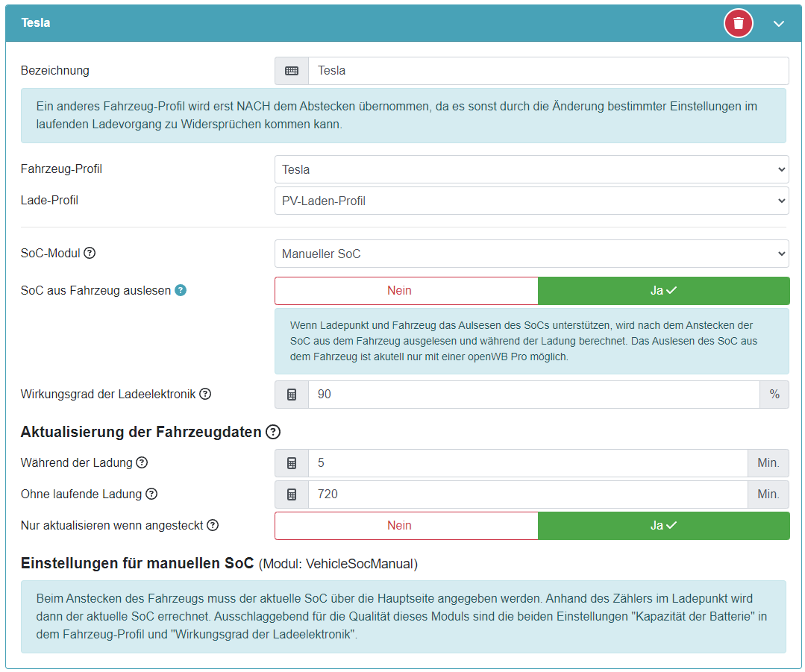This screenshot has width=805, height=672.
Task: Show help for Aktualisierung der Fahrzeugdaten
Action: (x=273, y=433)
